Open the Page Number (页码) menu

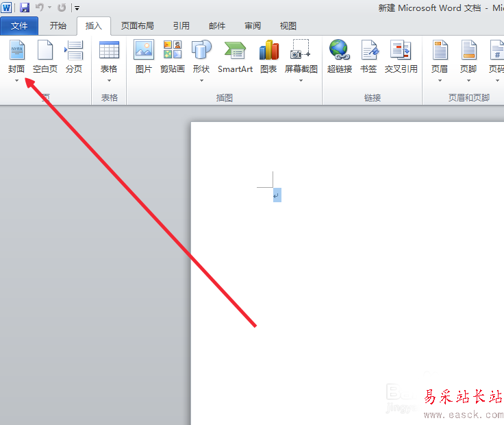[496, 58]
